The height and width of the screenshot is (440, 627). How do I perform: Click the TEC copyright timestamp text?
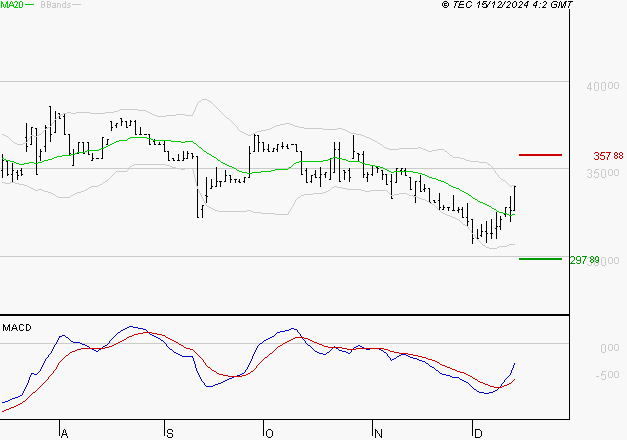point(507,5)
